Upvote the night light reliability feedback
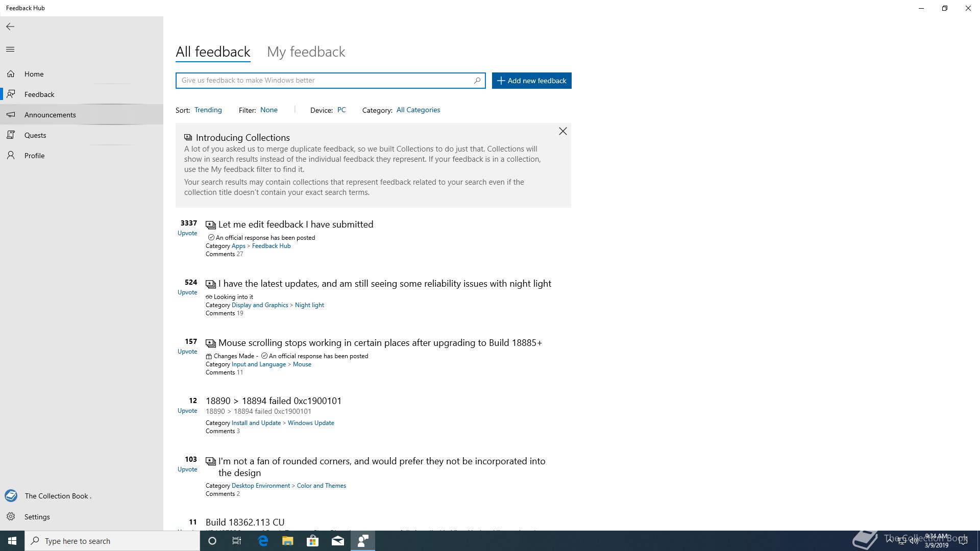This screenshot has height=551, width=980. click(x=187, y=292)
